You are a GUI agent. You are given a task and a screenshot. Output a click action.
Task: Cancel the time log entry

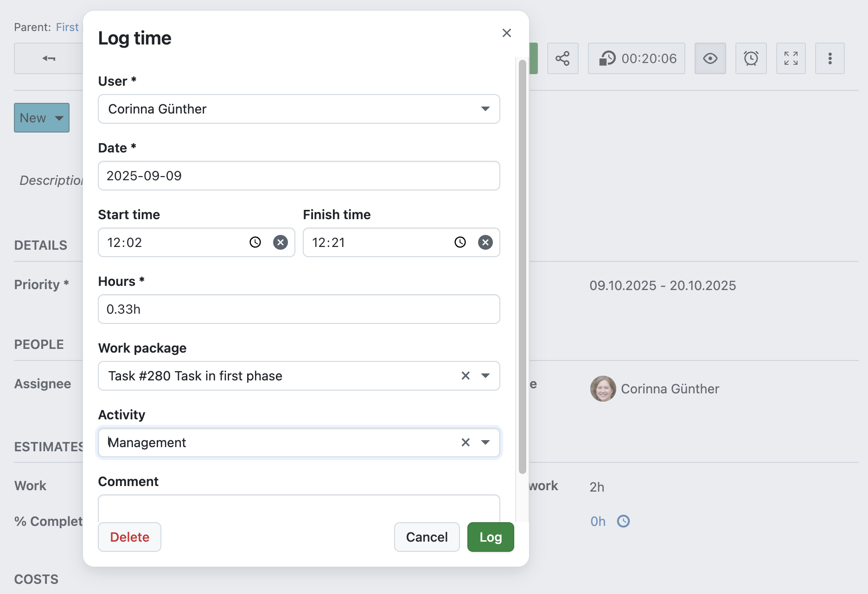pos(427,537)
